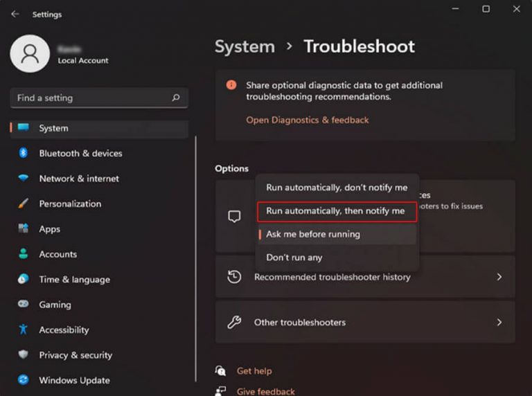Select Run automatically, don't notify me
The width and height of the screenshot is (532, 396).
click(337, 188)
